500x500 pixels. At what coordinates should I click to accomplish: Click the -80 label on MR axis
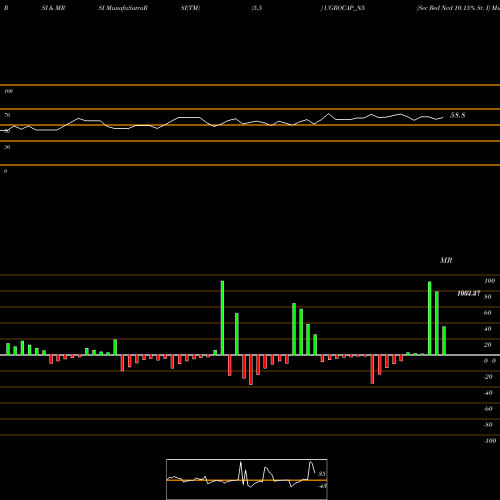[488, 425]
